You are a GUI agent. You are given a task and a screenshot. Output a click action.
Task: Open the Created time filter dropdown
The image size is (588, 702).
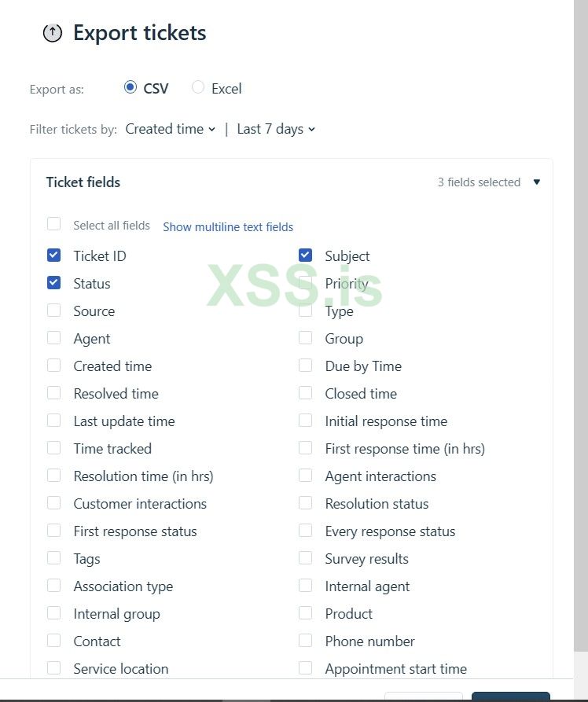(x=170, y=129)
